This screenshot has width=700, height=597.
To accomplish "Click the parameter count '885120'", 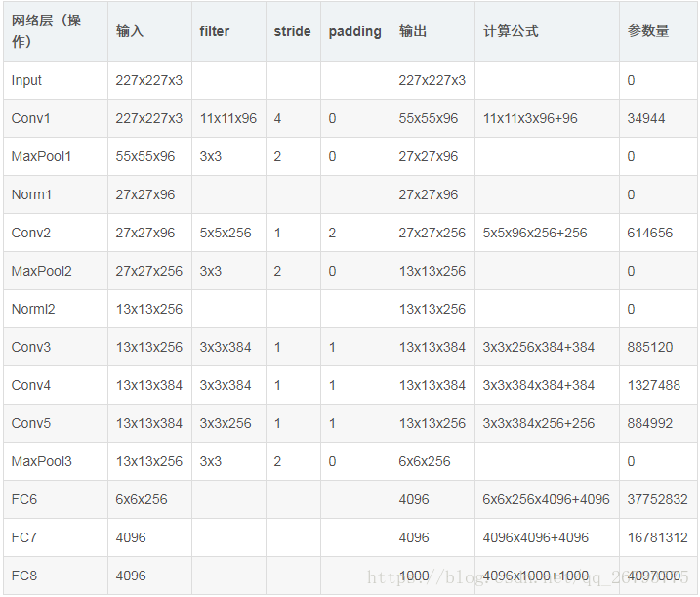I will coord(649,347).
